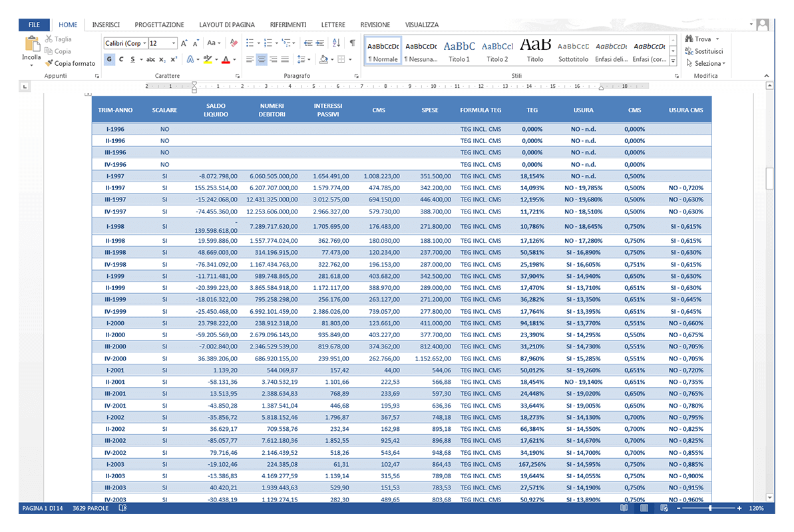Switch to the REVISIONE tab
The height and width of the screenshot is (532, 794).
coord(375,25)
